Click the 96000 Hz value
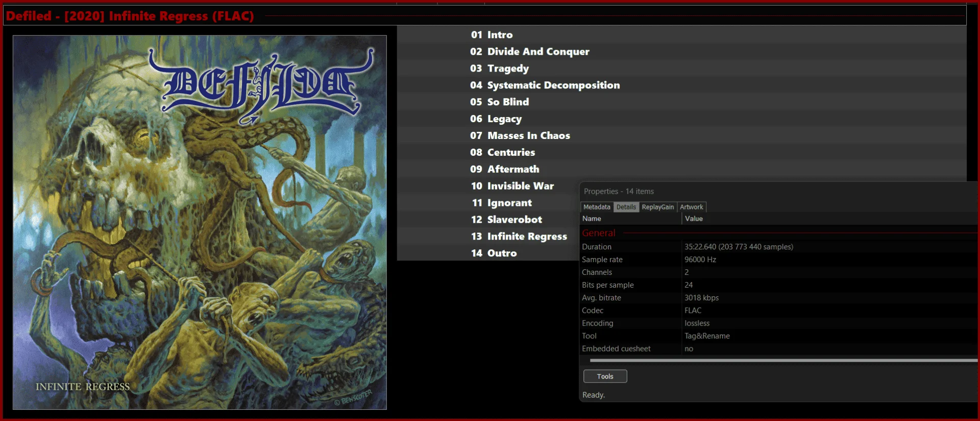980x421 pixels. [x=700, y=260]
